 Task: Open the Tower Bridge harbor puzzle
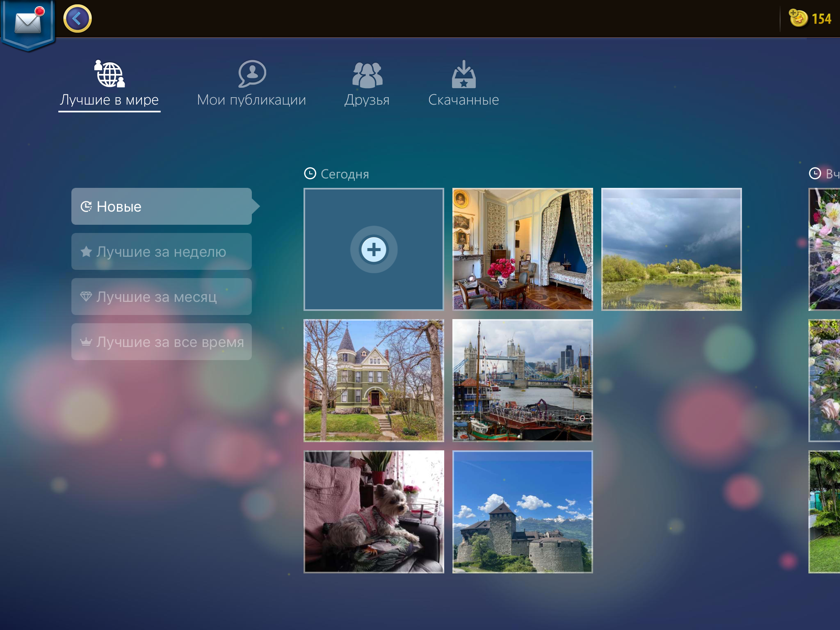click(x=523, y=381)
